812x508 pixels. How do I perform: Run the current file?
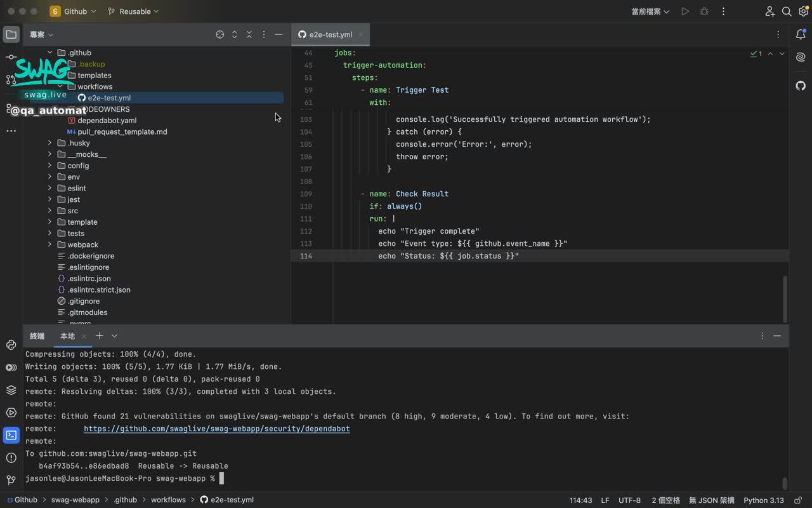pyautogui.click(x=685, y=11)
